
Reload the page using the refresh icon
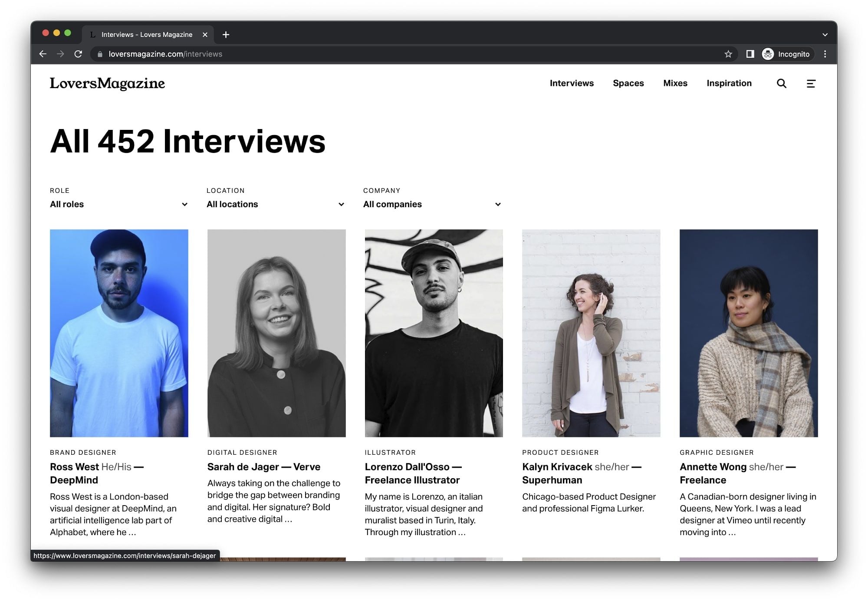point(78,54)
